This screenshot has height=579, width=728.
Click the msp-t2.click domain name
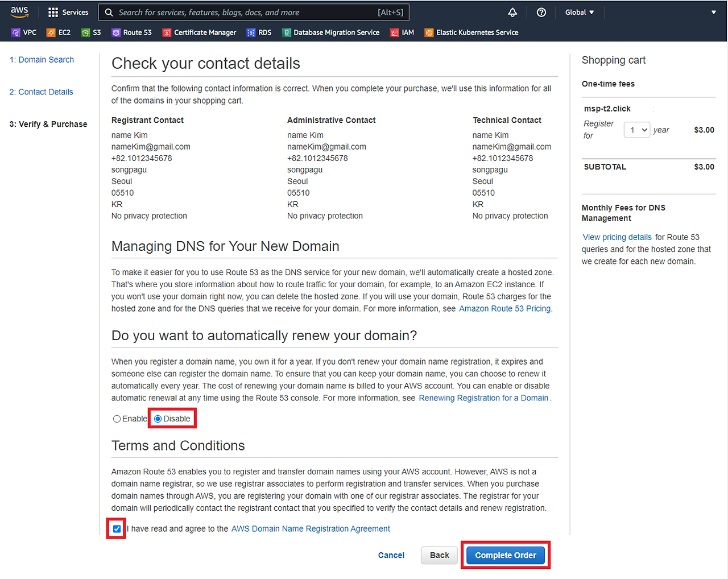pyautogui.click(x=607, y=109)
